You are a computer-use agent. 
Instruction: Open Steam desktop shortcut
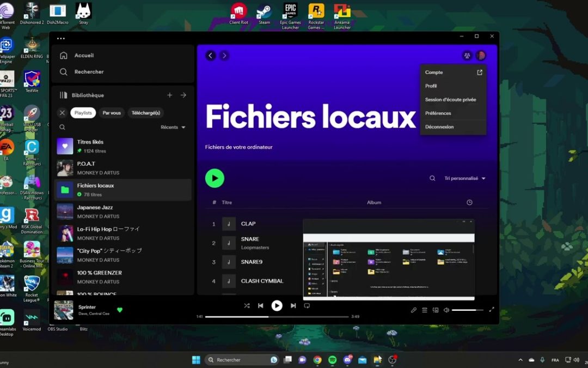pos(265,14)
